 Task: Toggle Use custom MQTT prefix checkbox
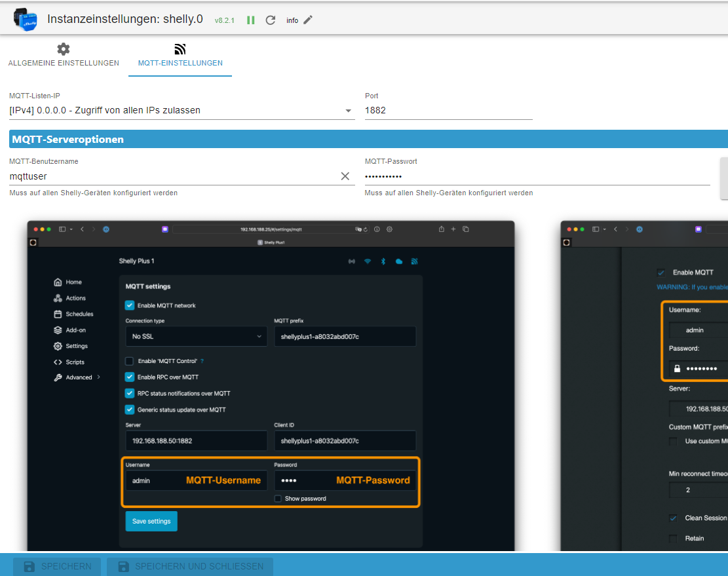click(673, 441)
